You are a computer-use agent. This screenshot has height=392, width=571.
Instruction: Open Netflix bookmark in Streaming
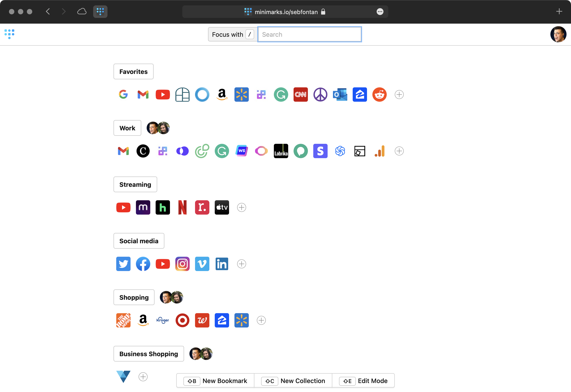pyautogui.click(x=182, y=208)
